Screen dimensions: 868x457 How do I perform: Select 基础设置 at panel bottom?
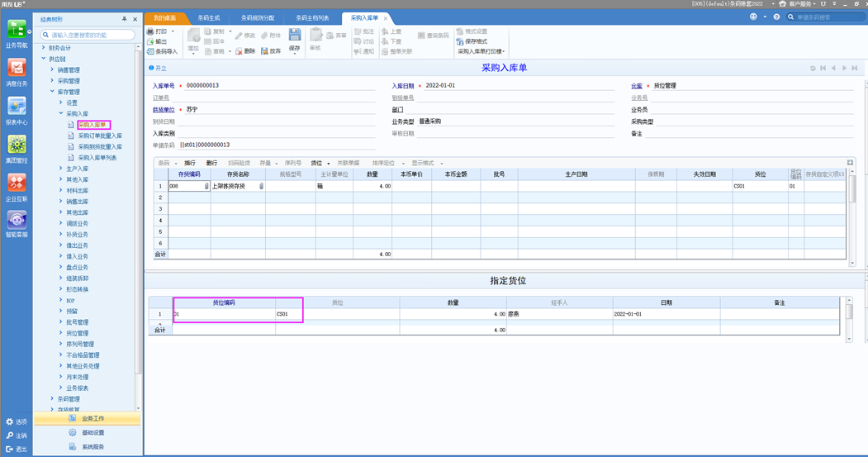(87, 433)
